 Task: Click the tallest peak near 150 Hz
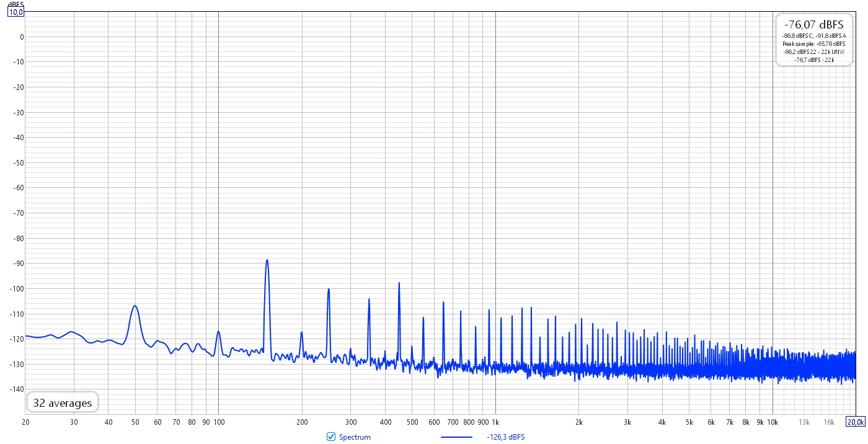267,260
